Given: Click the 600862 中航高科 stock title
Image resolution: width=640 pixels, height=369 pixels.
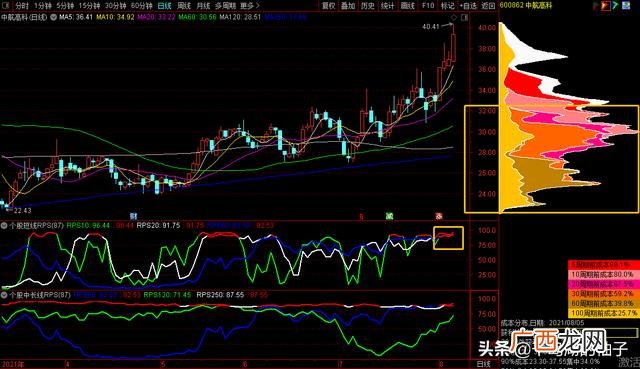Looking at the screenshot, I should [525, 5].
